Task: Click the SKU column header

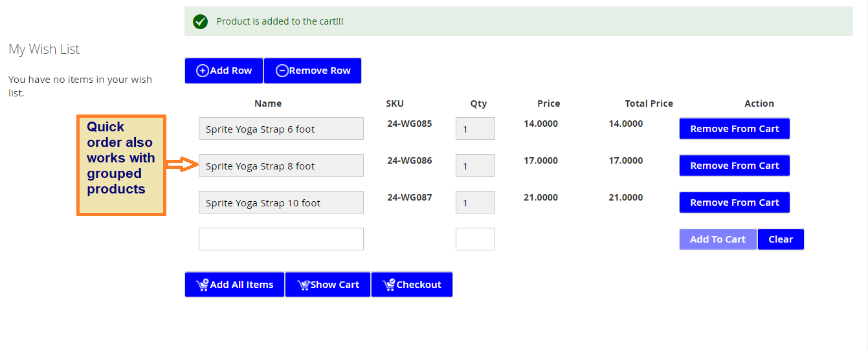Action: 395,104
